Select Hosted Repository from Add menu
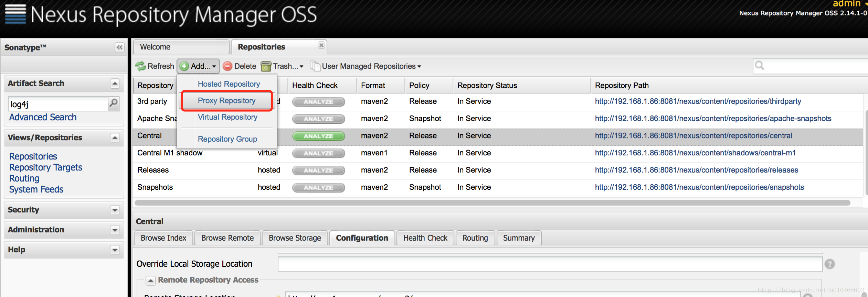The width and height of the screenshot is (868, 297). pos(229,84)
